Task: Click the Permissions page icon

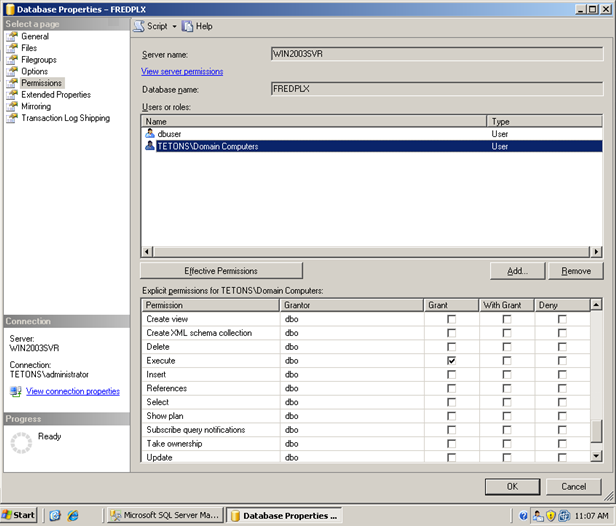Action: click(12, 83)
